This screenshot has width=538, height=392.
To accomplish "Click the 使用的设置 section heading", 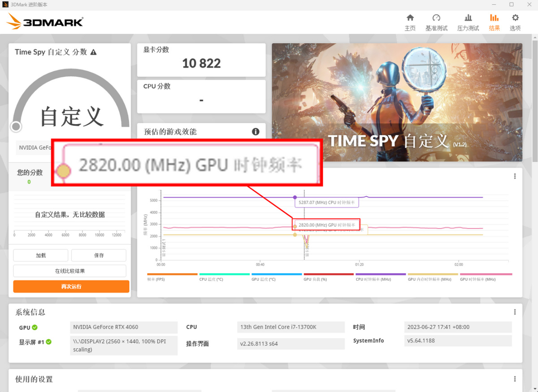I will (34, 379).
